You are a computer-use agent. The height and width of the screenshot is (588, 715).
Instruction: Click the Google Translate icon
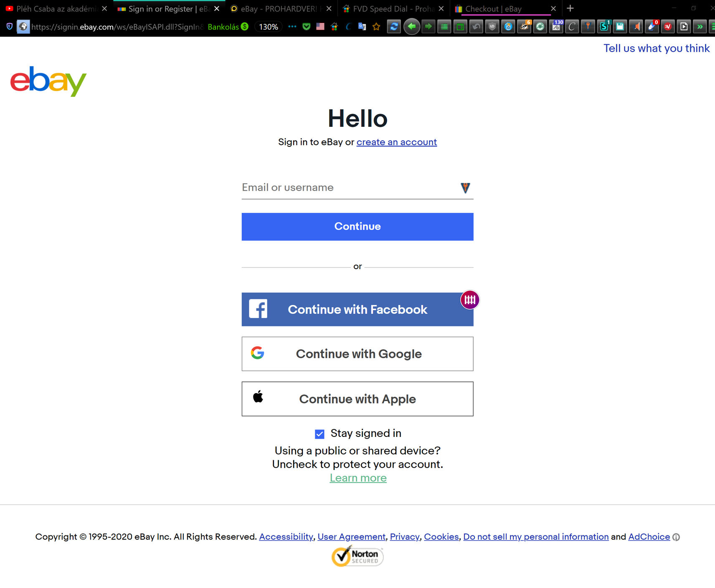point(362,27)
